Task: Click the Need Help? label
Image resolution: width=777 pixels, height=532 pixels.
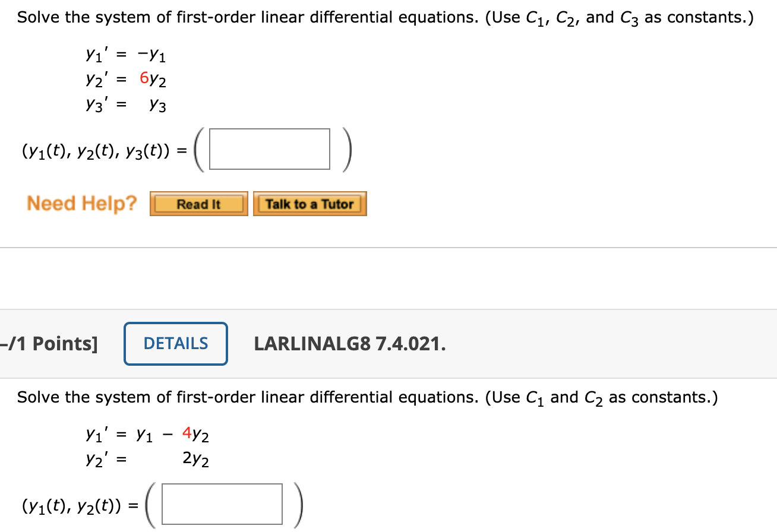Action: pyautogui.click(x=82, y=204)
